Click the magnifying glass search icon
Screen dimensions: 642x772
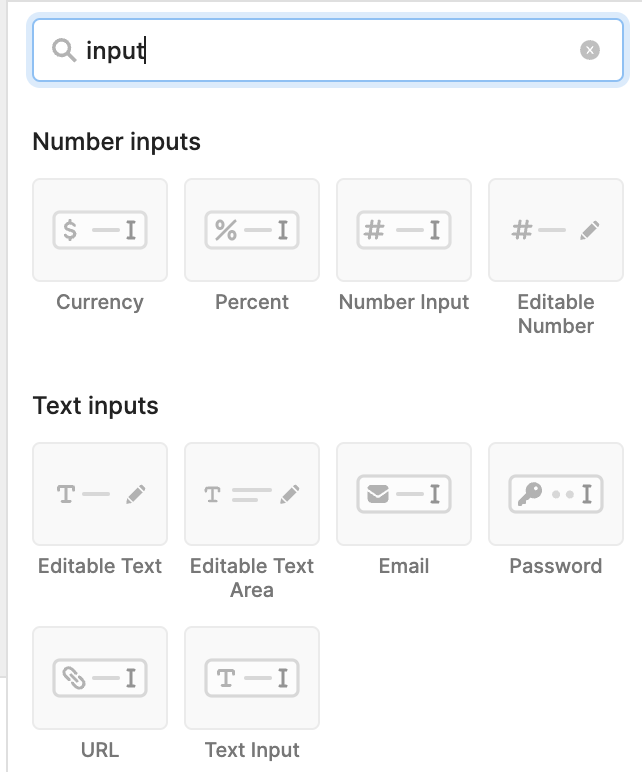pyautogui.click(x=64, y=50)
